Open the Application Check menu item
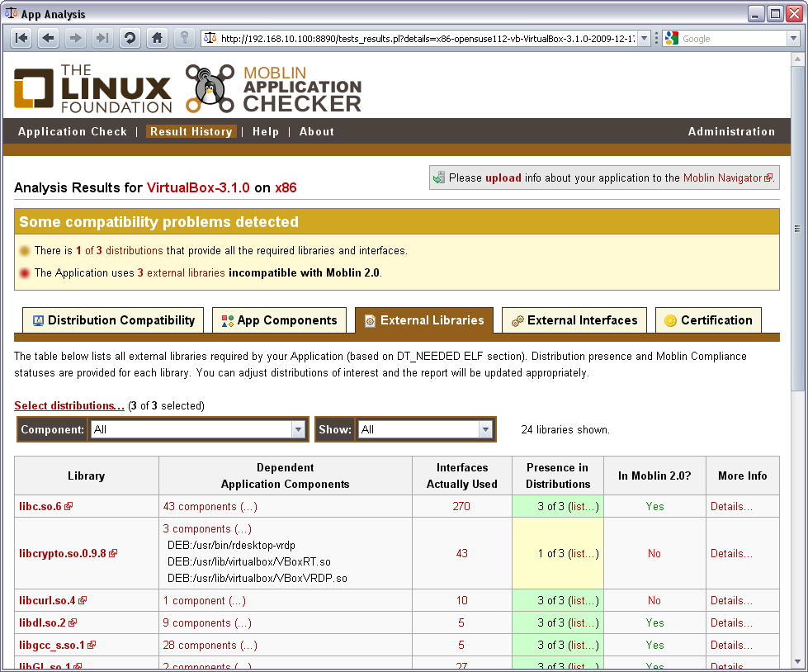Screen dimensions: 808x672 [x=72, y=131]
